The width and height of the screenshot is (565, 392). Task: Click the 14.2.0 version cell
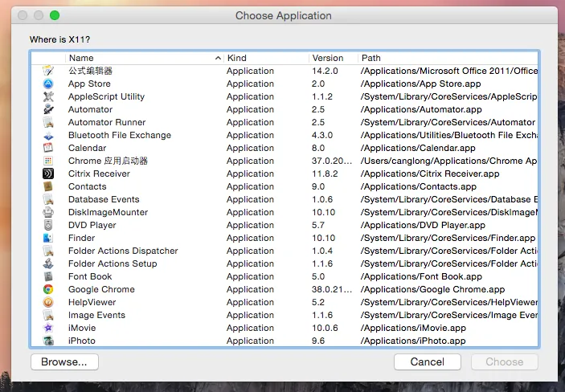click(325, 71)
